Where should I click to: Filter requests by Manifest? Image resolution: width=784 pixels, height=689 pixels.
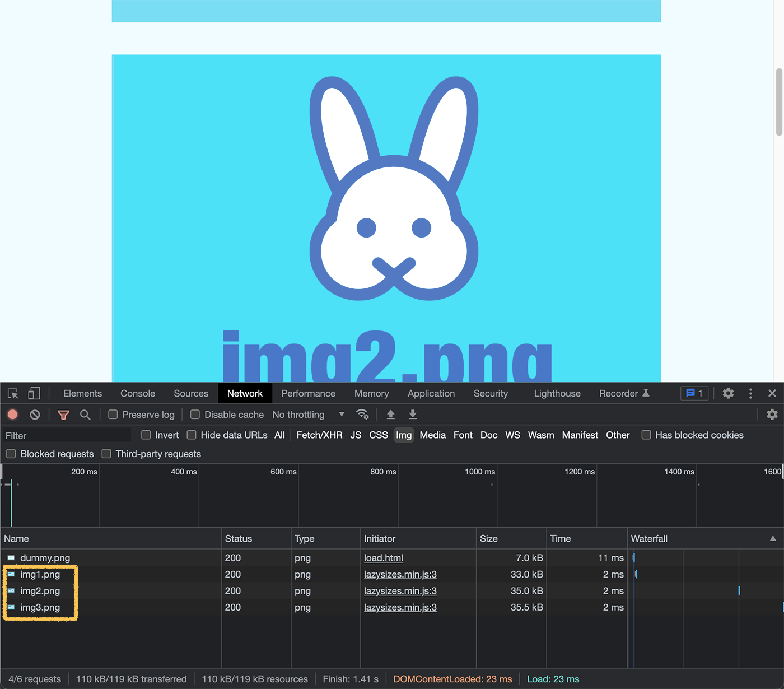(580, 435)
